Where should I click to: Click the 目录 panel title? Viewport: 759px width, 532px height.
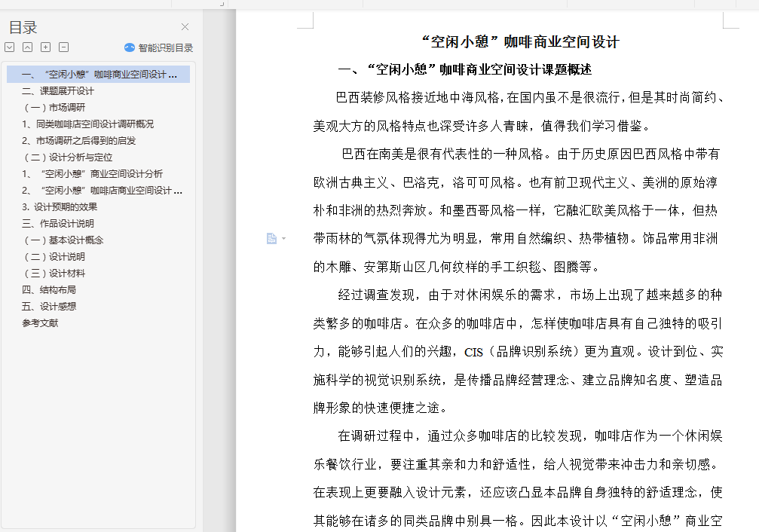click(23, 28)
